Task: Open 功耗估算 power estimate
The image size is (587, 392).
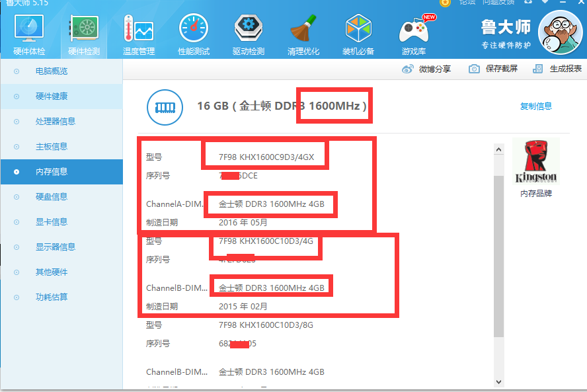Action: [x=61, y=297]
